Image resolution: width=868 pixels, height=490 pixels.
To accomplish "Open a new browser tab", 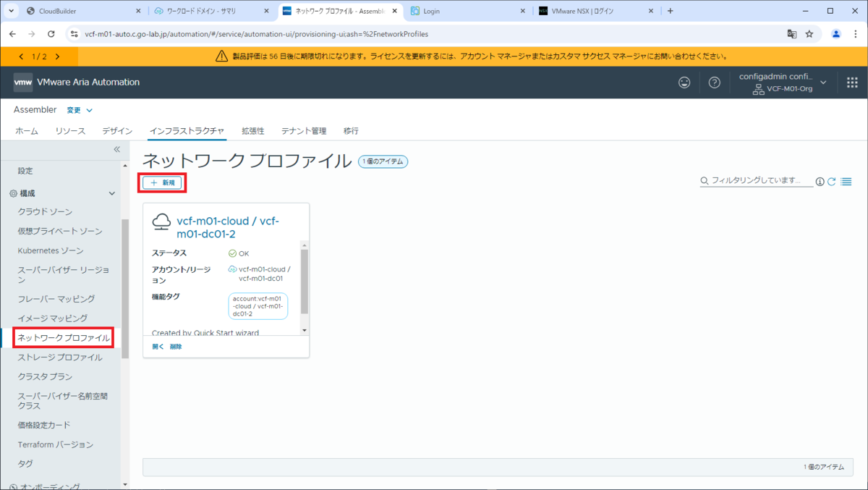I will click(x=670, y=11).
